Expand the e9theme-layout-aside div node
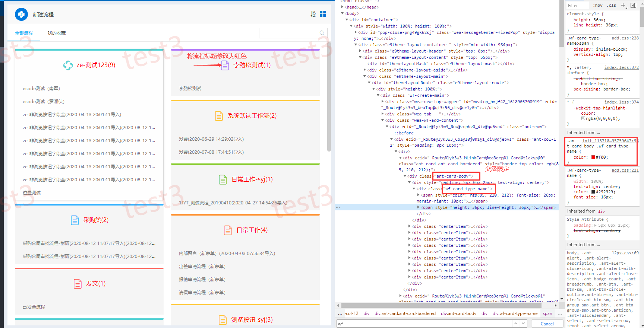Screen dimensions: 644x328 pos(365,70)
